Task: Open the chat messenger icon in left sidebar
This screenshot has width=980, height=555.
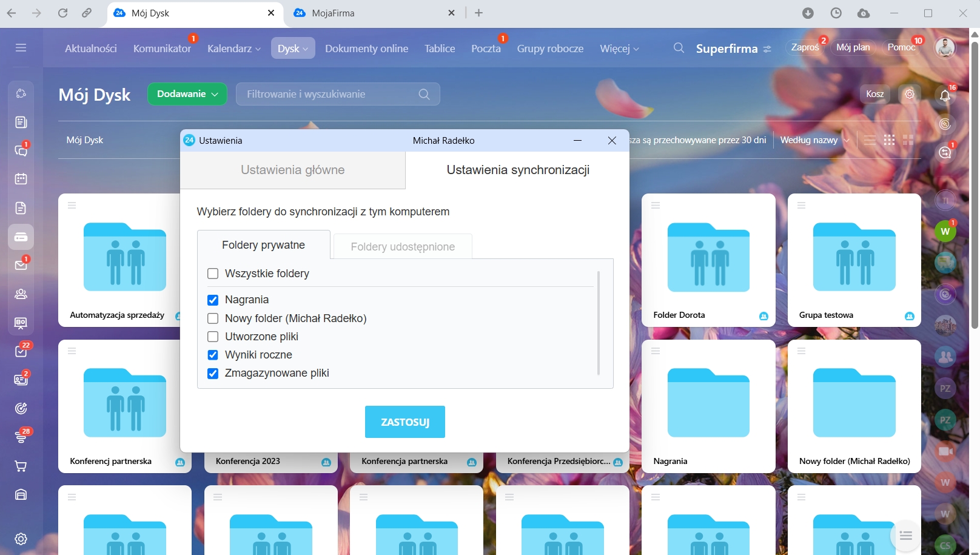Action: 21,150
